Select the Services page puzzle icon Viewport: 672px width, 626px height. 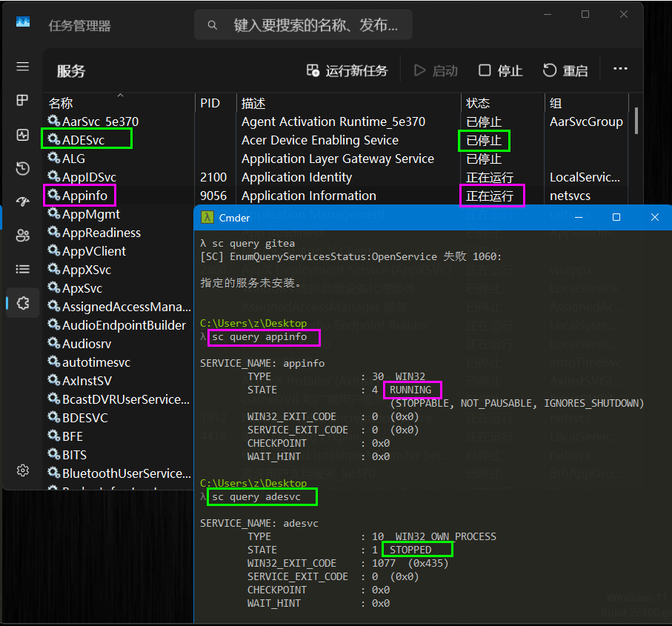pos(22,303)
